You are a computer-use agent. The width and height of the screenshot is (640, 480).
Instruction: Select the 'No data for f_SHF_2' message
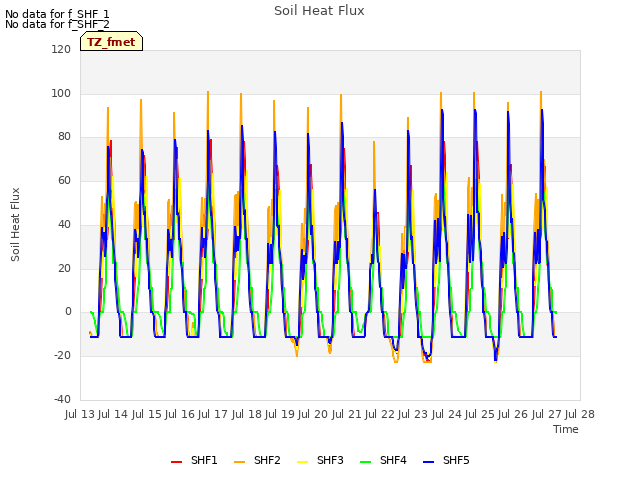[x=57, y=24]
